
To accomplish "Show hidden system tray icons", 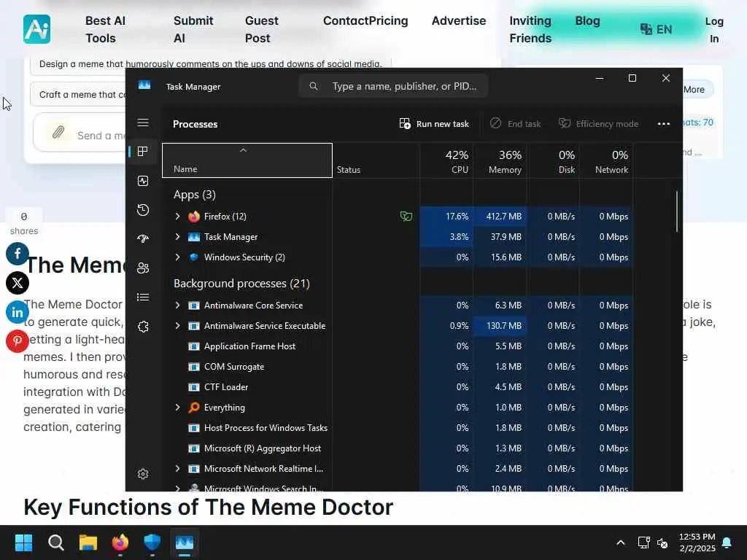I will point(620,542).
